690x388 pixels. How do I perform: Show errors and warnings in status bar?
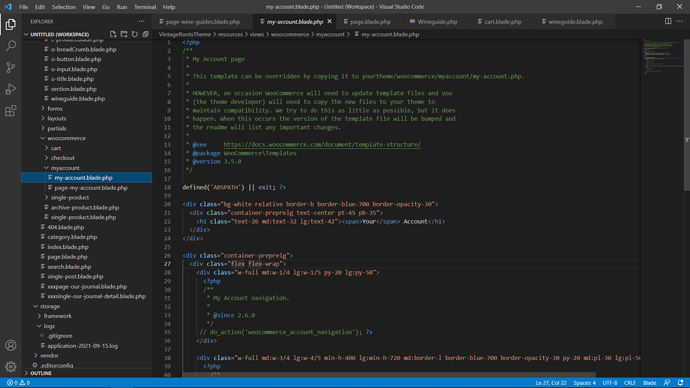18,383
